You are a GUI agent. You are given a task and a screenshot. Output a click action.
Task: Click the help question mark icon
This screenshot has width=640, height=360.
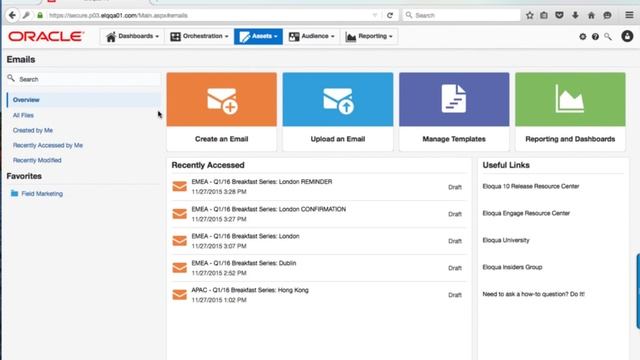pos(595,37)
